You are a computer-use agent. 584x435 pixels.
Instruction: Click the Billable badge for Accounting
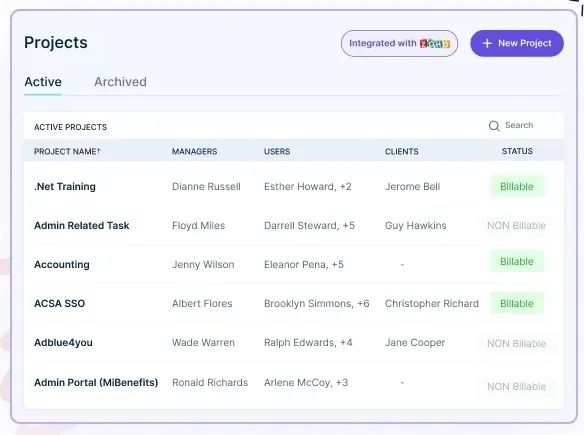(517, 262)
